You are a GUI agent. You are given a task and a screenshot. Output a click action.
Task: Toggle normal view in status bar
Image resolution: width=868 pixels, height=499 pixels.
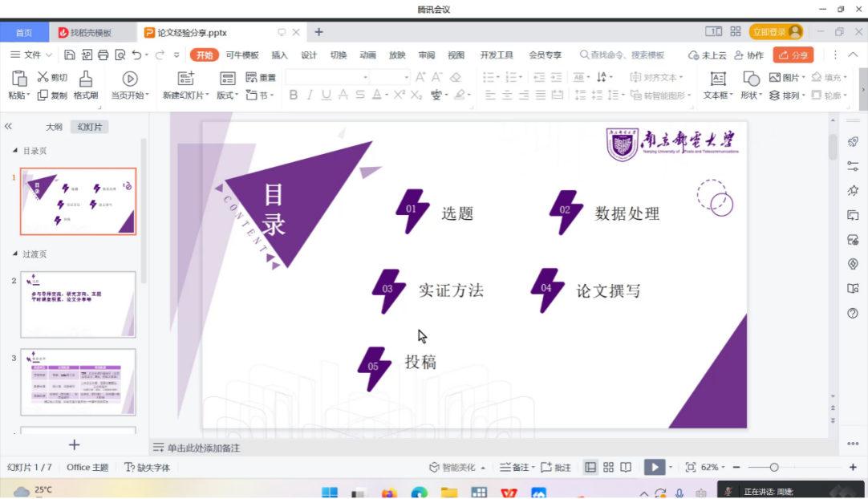(x=590, y=467)
